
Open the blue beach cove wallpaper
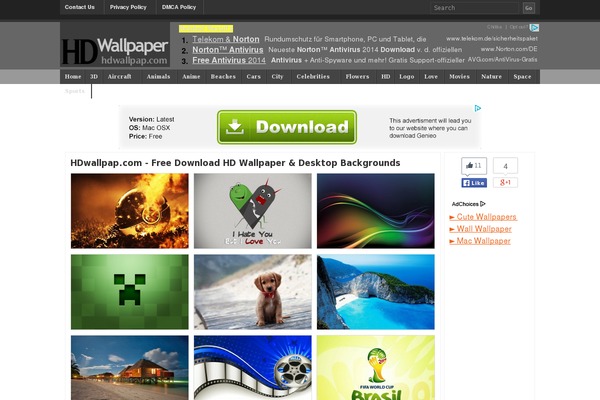click(x=376, y=292)
